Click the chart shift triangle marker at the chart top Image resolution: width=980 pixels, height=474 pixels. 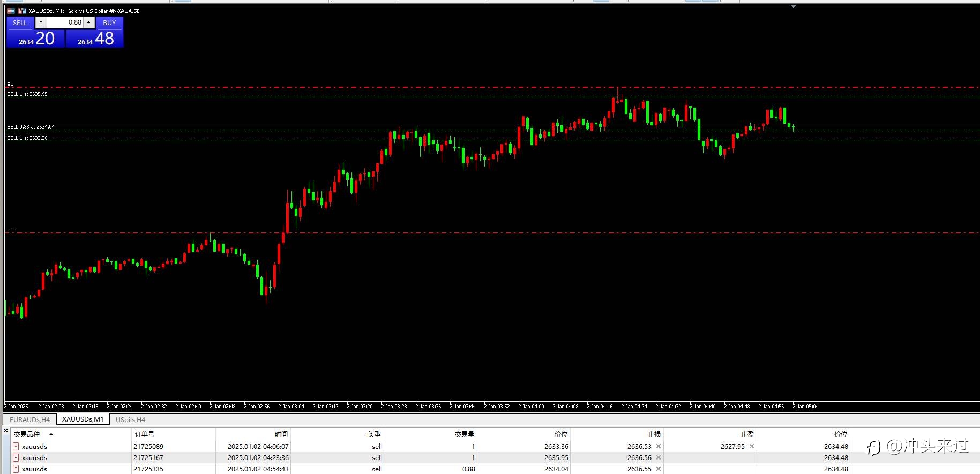793,6
